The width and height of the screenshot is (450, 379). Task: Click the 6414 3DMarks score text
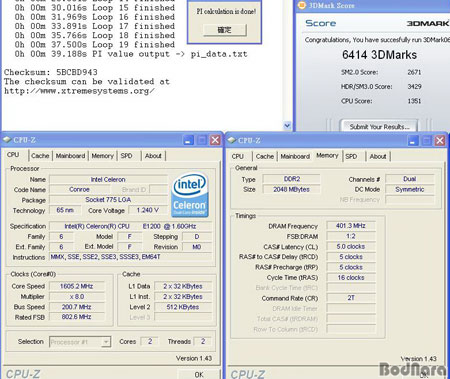pos(379,55)
